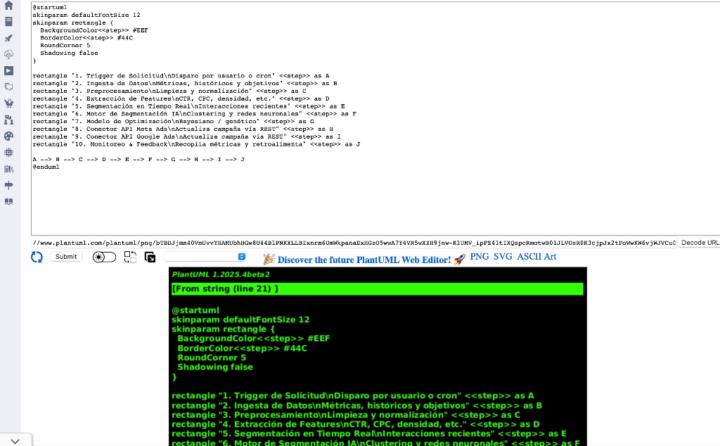
Task: Click editor line 'skinparam defaultFontSize 12'
Action: click(86, 15)
